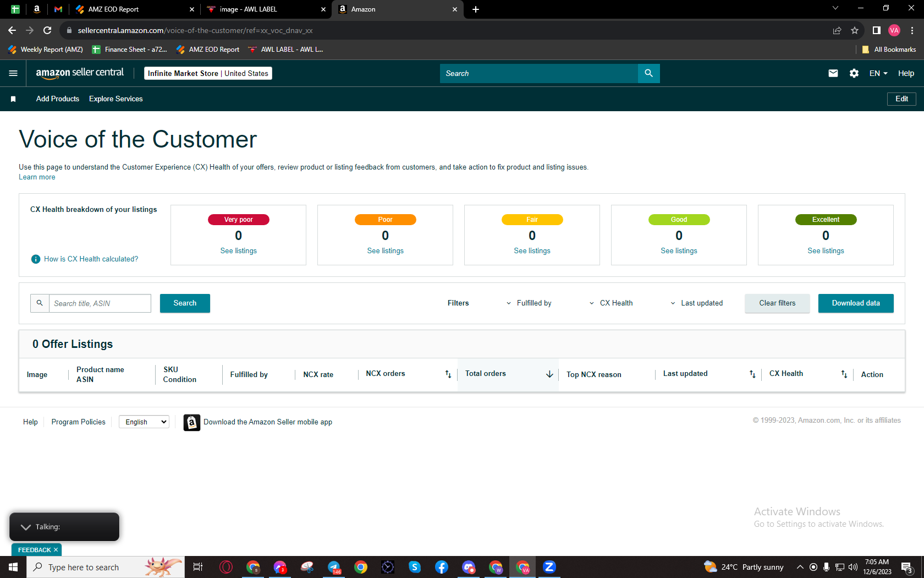
Task: Sort by Total orders down arrow
Action: [x=549, y=374]
